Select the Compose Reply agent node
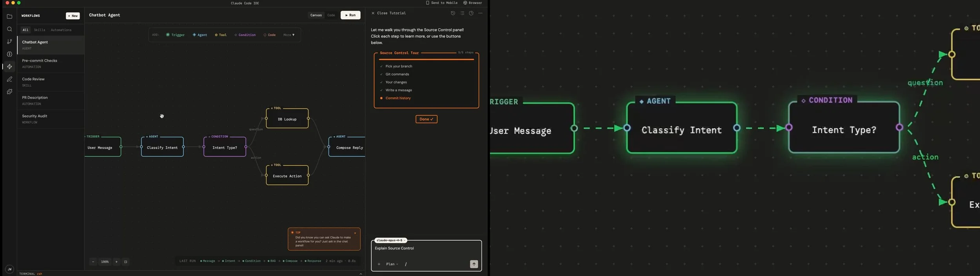 tap(347, 147)
